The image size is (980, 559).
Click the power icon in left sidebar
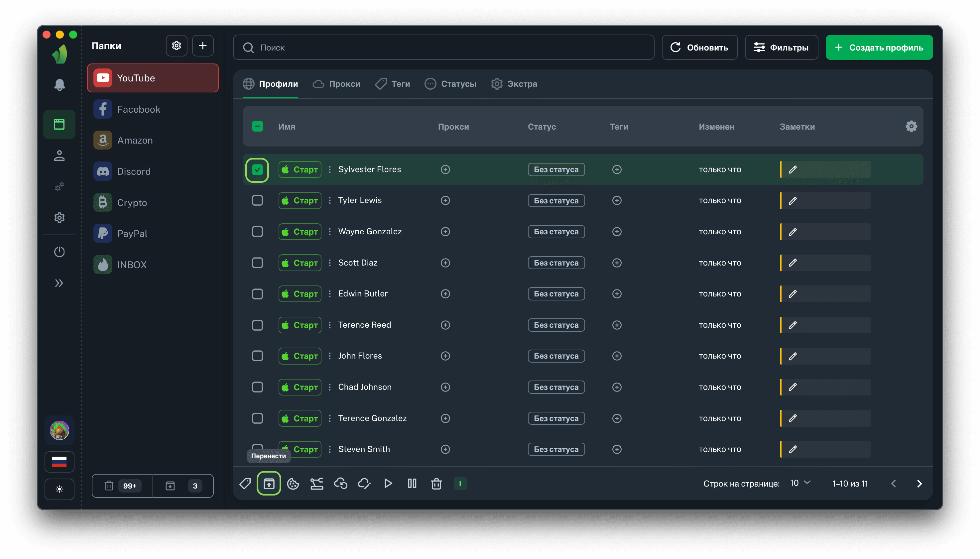coord(59,252)
